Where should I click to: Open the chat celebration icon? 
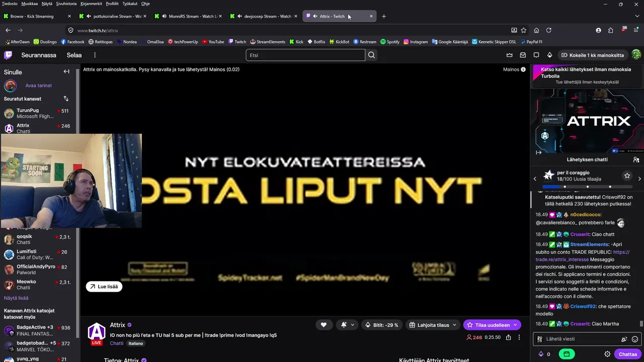pos(624,339)
